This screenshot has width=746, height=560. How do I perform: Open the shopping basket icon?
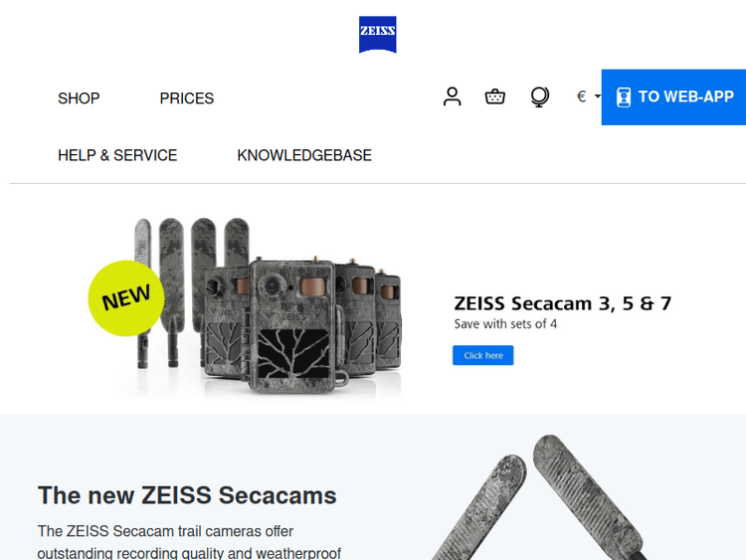click(x=494, y=96)
